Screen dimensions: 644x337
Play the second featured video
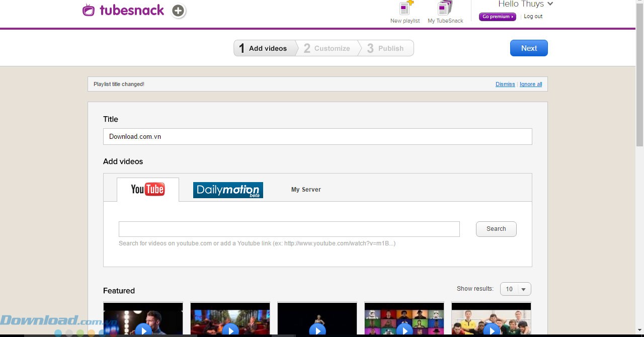230,330
